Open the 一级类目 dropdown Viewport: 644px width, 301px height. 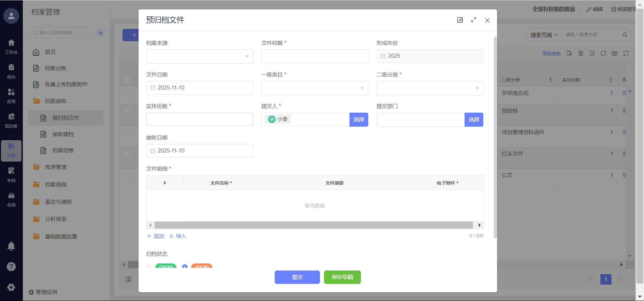tap(314, 88)
